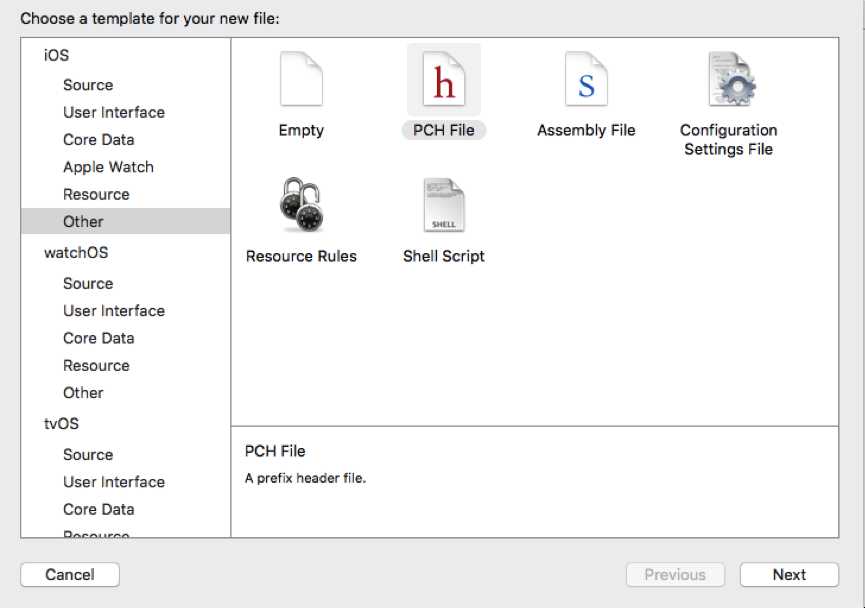The height and width of the screenshot is (608, 865).
Task: Click the 'Empty' template label
Action: 301,131
